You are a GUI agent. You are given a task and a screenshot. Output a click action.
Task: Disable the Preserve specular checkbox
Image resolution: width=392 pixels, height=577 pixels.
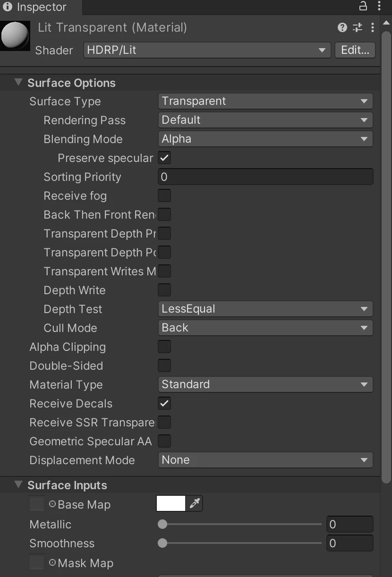point(164,158)
